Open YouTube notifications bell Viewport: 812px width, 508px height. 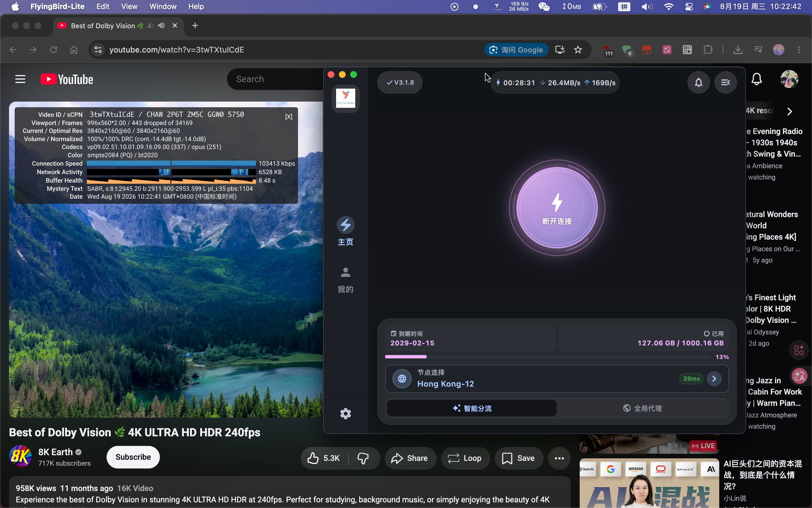[x=757, y=79]
